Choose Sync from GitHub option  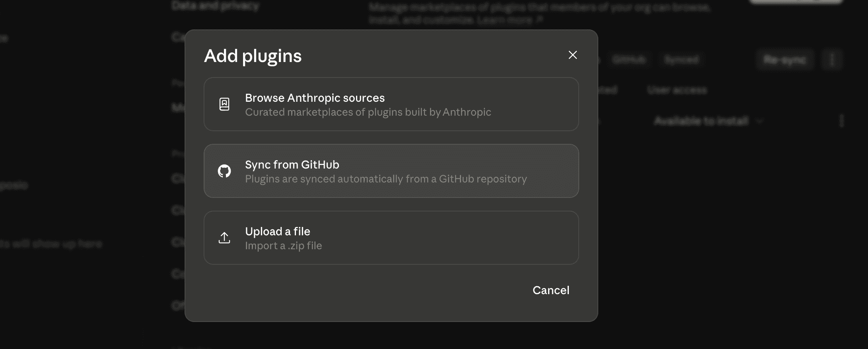click(391, 171)
